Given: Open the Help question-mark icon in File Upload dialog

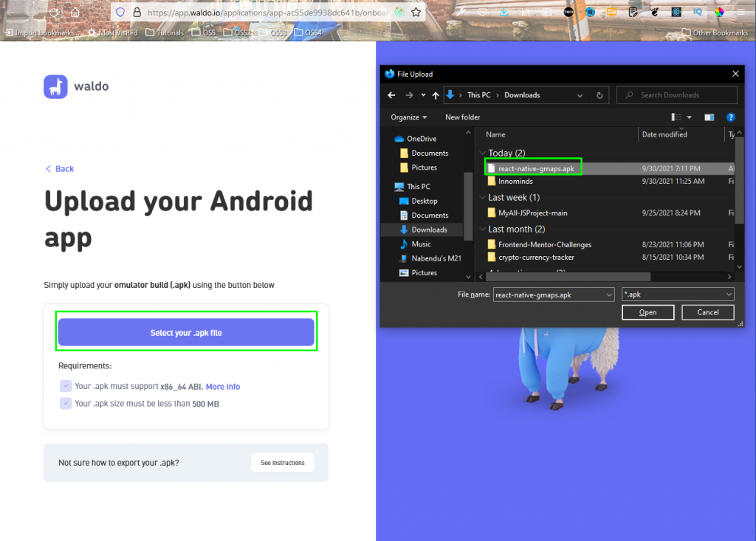Looking at the screenshot, I should click(x=731, y=117).
